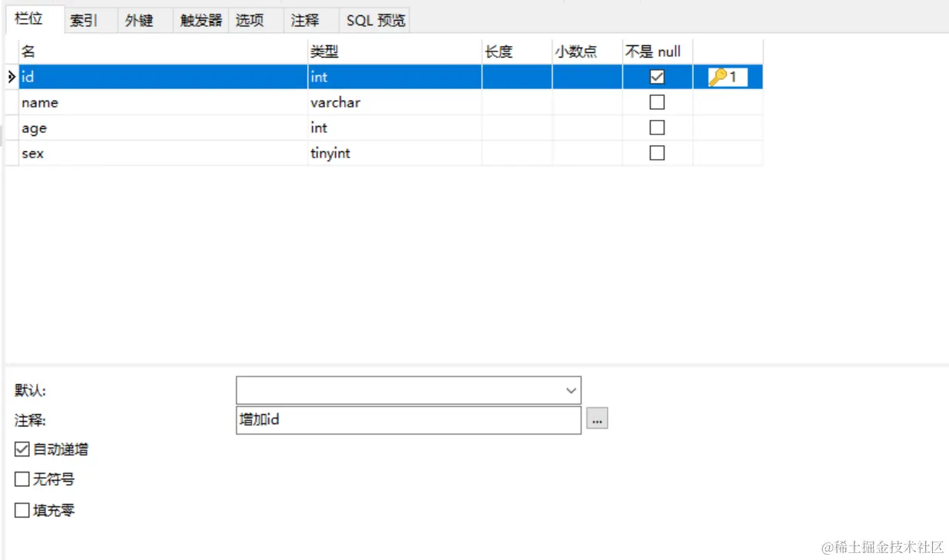Click the int type cell in age row
Screen dimensions: 949x560
[x=395, y=128]
